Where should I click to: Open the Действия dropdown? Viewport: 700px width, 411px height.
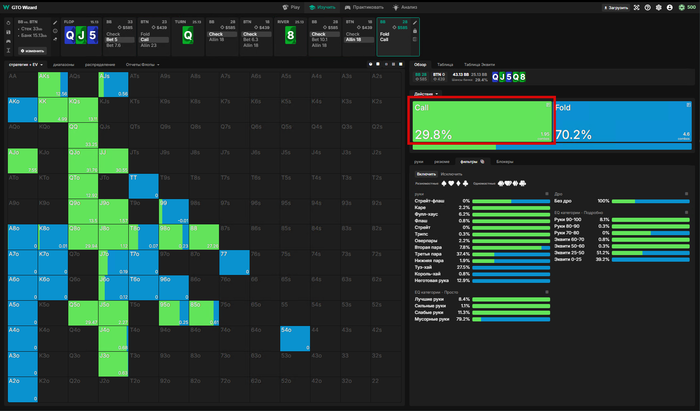tap(427, 93)
